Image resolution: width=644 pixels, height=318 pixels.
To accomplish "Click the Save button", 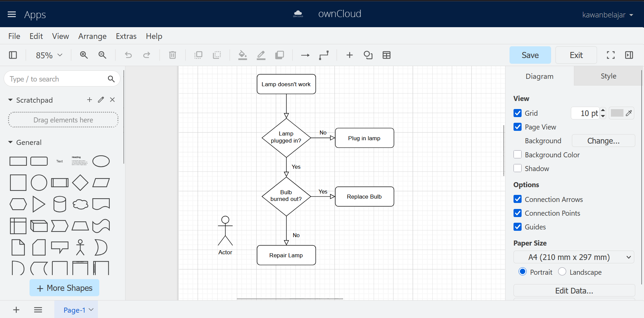I will click(x=530, y=55).
